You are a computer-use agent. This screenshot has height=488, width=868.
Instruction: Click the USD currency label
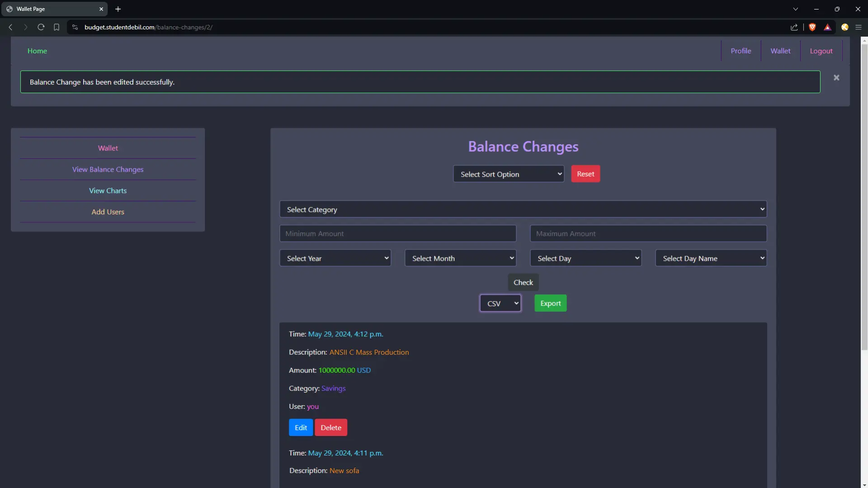364,370
